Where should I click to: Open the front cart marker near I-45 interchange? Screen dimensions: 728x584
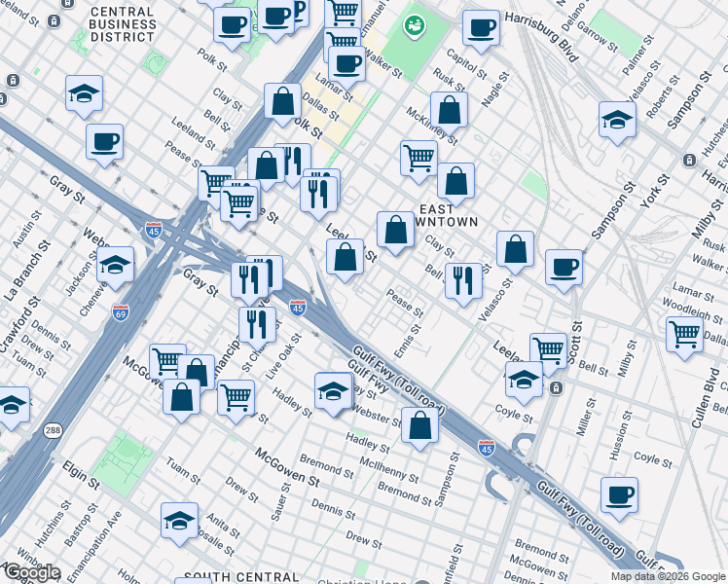tap(239, 205)
